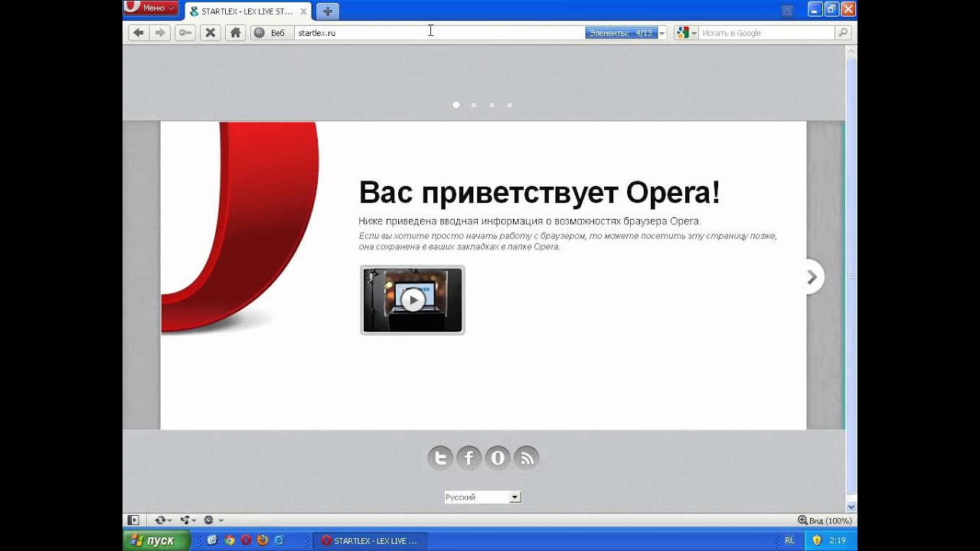Viewport: 980px width, 551px height.
Task: Click the magnifier search button
Action: pyautogui.click(x=843, y=33)
